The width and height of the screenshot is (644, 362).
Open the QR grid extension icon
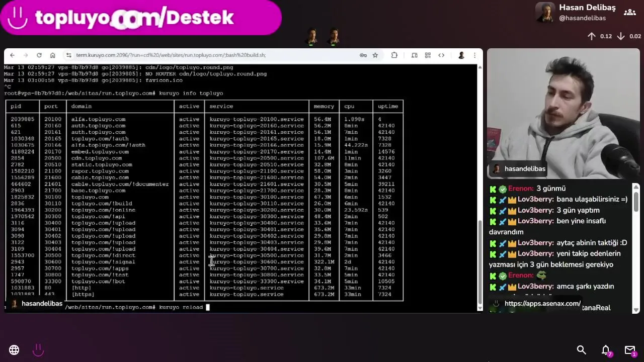coord(428,55)
